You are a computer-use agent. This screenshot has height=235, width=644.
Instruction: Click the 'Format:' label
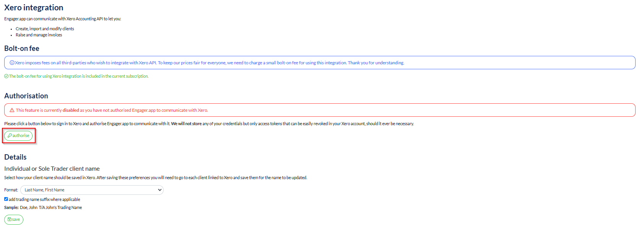point(11,190)
